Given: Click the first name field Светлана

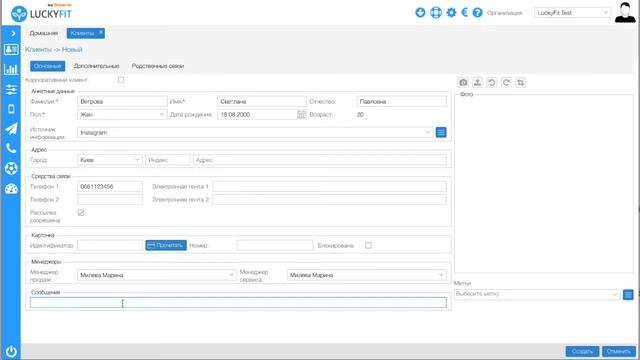Looking at the screenshot, I should 262,101.
